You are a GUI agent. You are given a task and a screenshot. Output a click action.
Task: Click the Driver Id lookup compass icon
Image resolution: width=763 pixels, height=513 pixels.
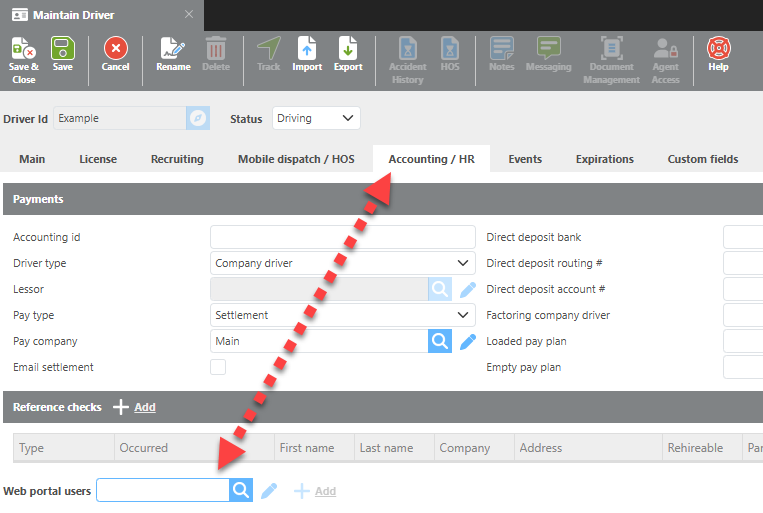click(x=198, y=118)
